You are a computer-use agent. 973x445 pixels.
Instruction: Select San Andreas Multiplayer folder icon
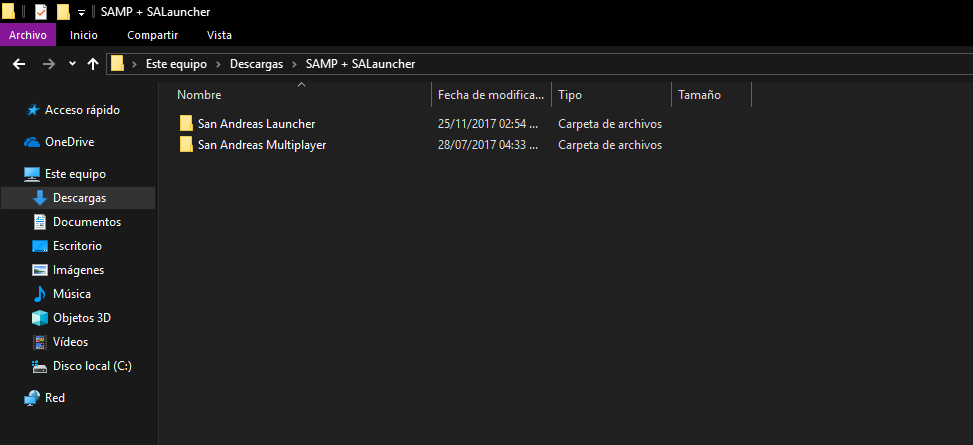tap(186, 145)
